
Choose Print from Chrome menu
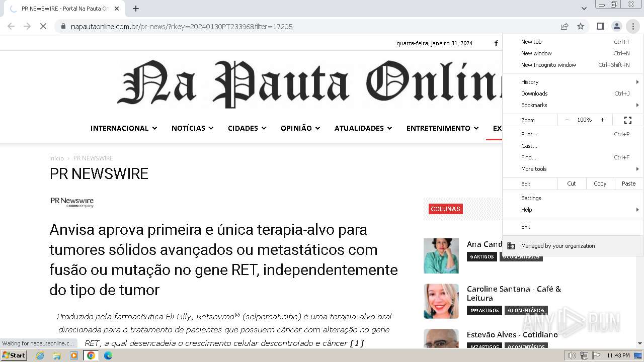pyautogui.click(x=573, y=134)
